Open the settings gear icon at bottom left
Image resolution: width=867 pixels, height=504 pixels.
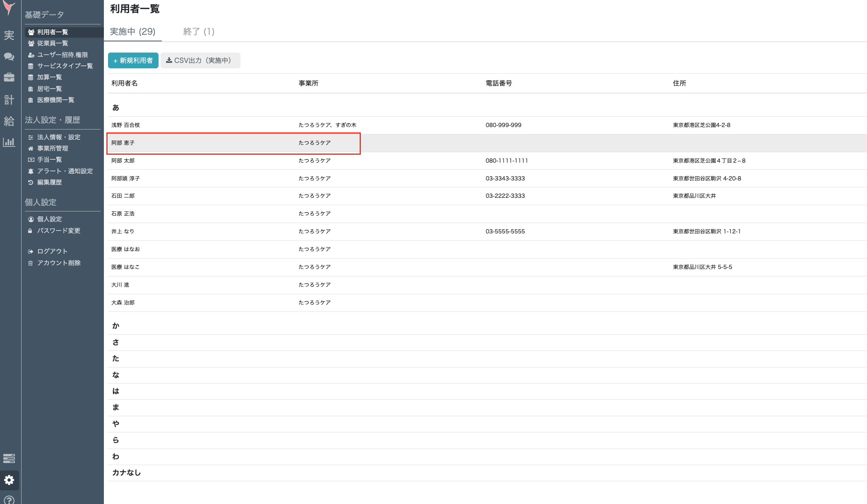9,480
